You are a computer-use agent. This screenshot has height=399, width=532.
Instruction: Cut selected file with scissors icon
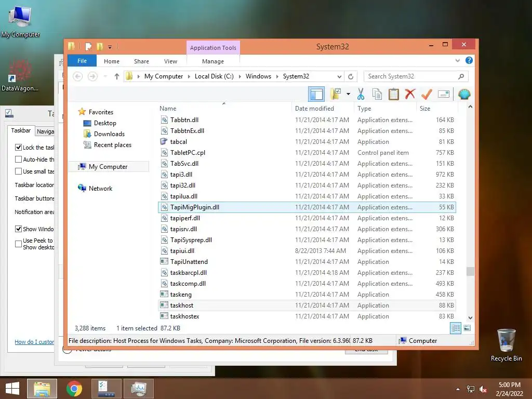pos(361,94)
